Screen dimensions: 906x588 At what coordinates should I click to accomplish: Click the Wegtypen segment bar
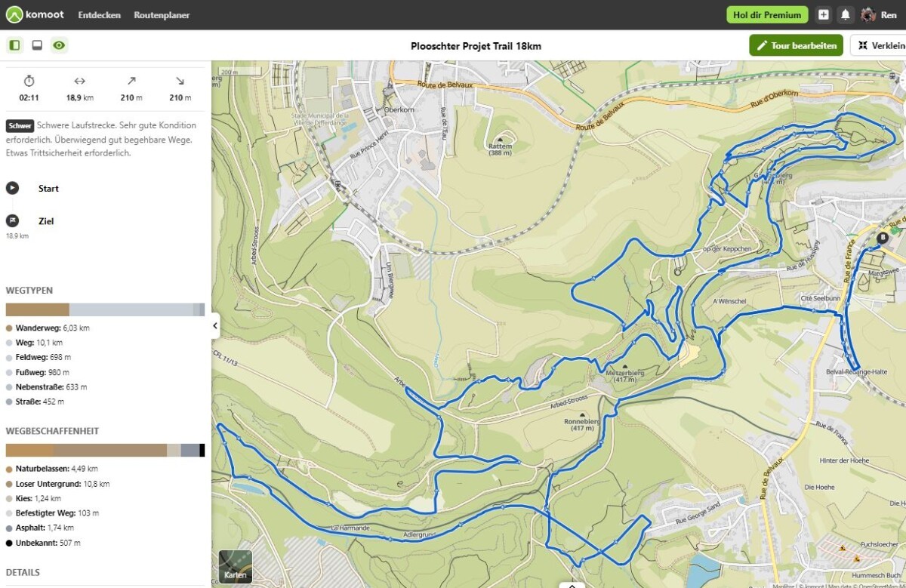tap(105, 309)
